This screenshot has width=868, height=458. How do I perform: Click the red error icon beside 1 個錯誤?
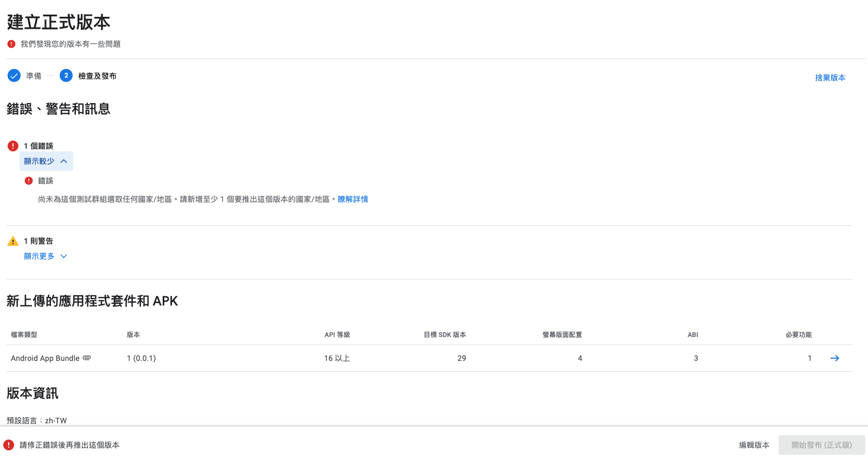[x=13, y=146]
